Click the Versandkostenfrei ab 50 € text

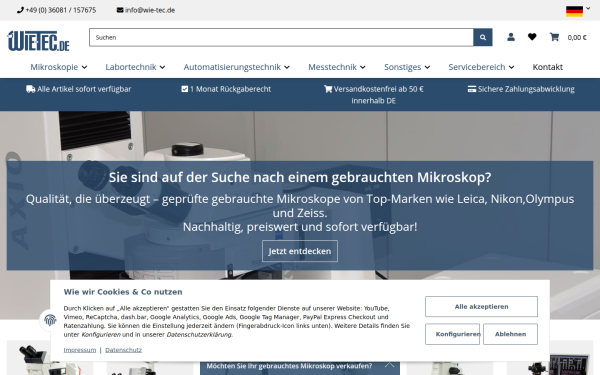coord(378,89)
